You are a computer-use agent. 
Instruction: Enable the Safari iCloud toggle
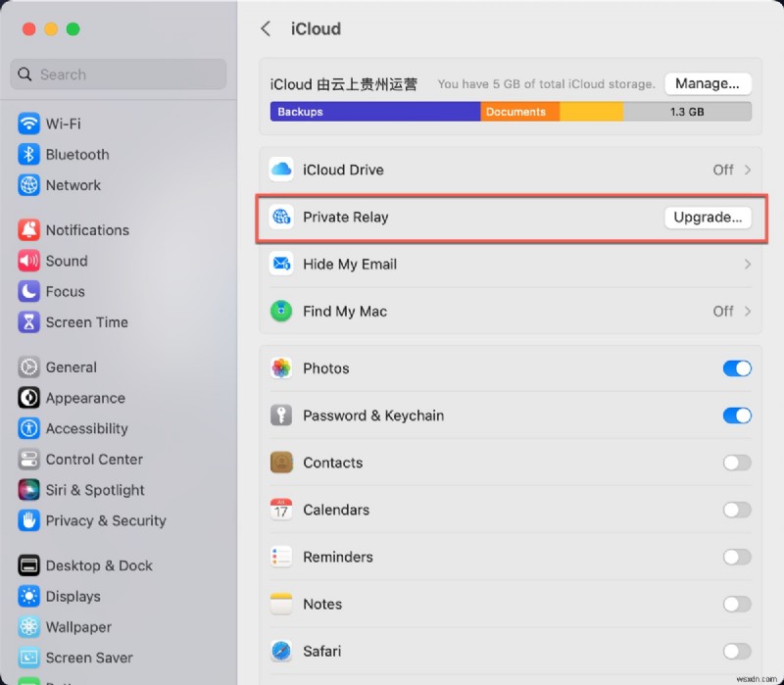point(737,651)
